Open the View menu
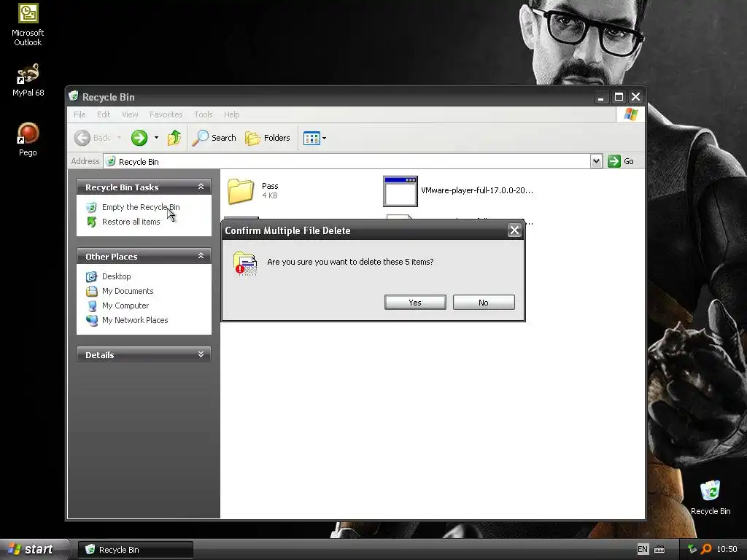The image size is (747, 560). (x=130, y=114)
